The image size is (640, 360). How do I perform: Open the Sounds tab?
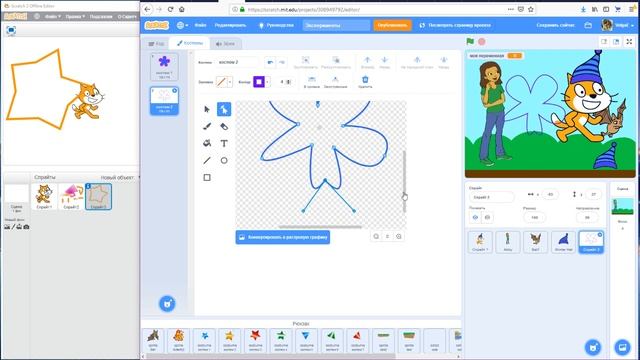[x=225, y=44]
